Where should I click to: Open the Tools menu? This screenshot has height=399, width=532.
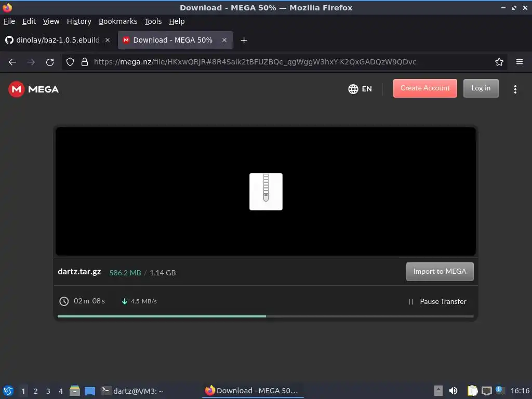point(153,21)
